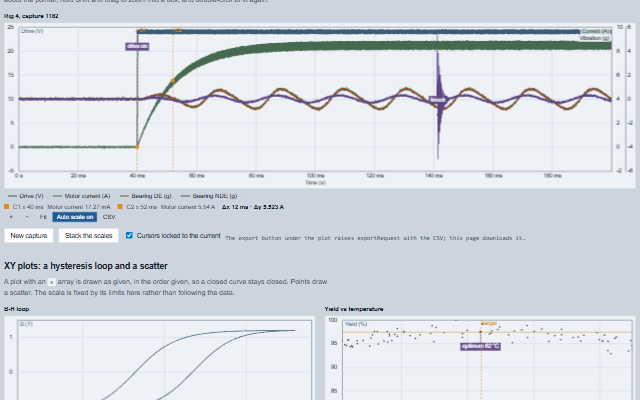Click the C2 cursor point on current curve

pos(173,81)
